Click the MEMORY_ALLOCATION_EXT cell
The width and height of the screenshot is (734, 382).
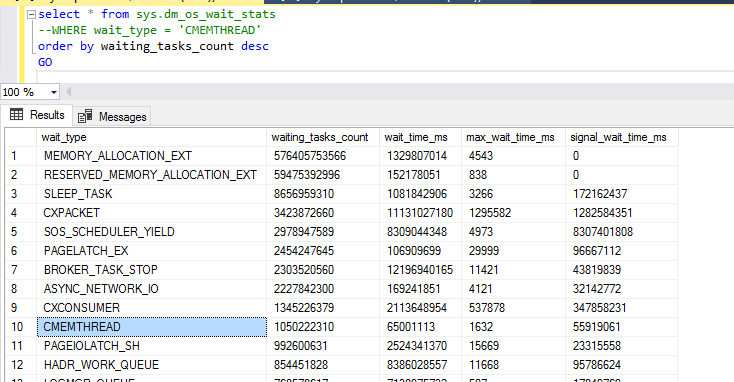(x=151, y=156)
